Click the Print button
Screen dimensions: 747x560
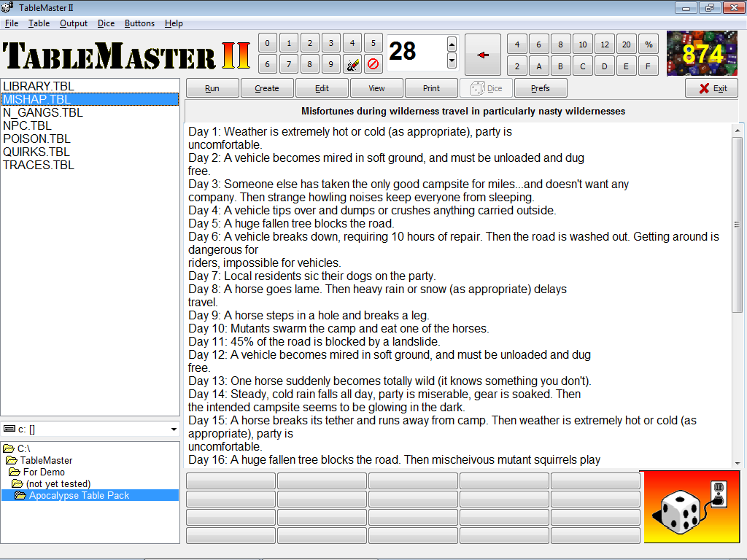pos(431,88)
